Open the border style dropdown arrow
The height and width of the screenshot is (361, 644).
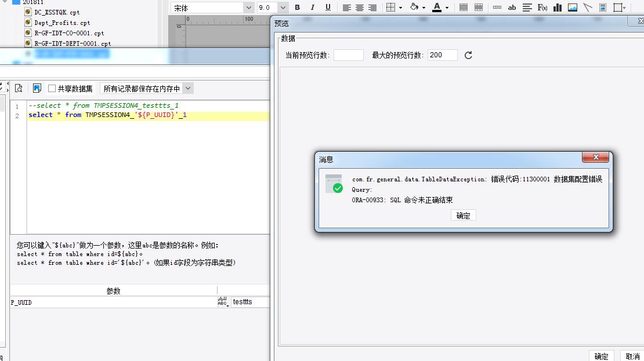(x=400, y=8)
